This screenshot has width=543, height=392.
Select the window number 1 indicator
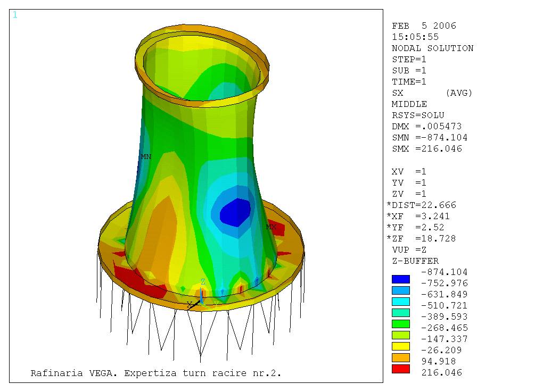[15, 15]
